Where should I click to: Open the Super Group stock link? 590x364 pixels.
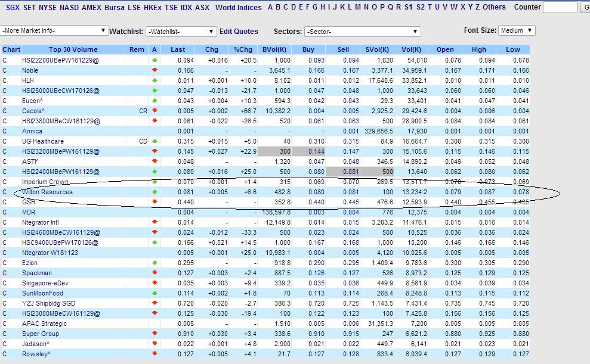[40, 334]
